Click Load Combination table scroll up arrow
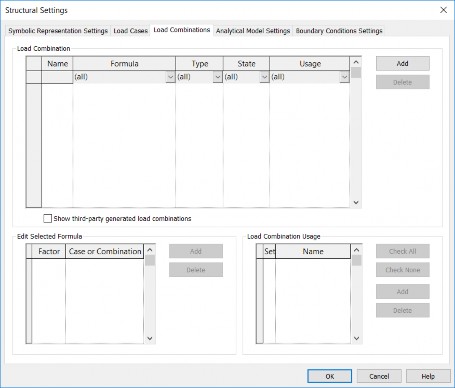455x388 pixels. 356,62
